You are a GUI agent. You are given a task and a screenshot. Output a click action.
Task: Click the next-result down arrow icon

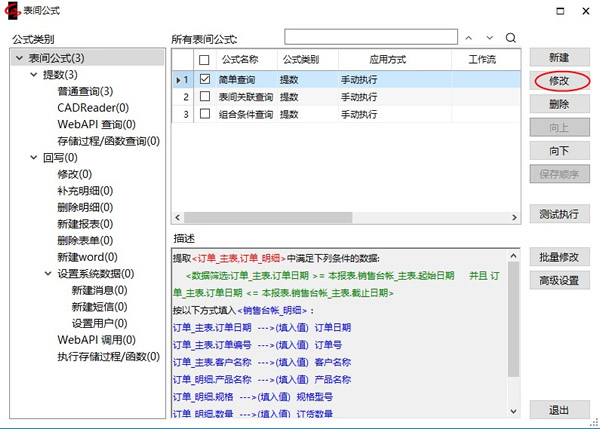tap(488, 38)
